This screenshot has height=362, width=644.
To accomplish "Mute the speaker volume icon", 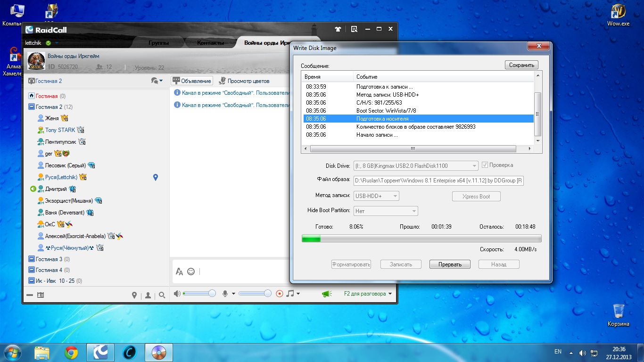I will tap(177, 294).
